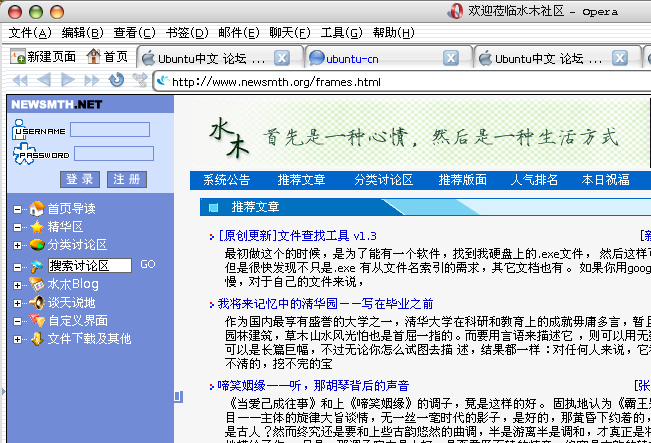
Task: Open 推荐文章 in the blue nav bar
Action: 301,180
